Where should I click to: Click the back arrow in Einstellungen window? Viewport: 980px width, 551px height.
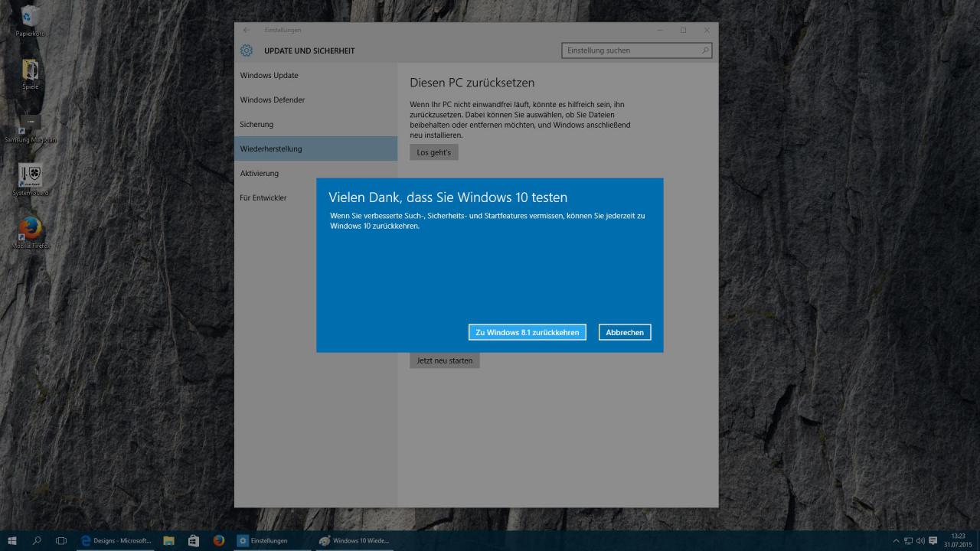246,30
